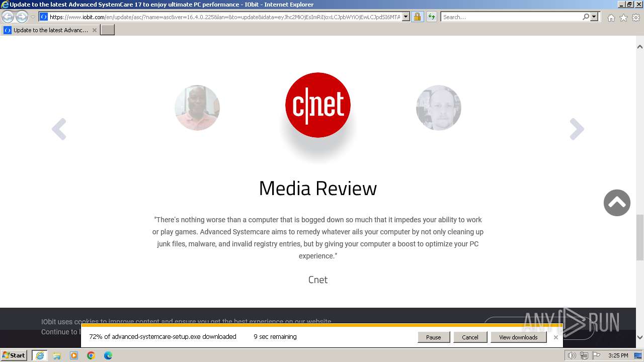Viewport: 644px width, 362px height.
Task: Open Internet Explorer from taskbar
Action: 40,355
